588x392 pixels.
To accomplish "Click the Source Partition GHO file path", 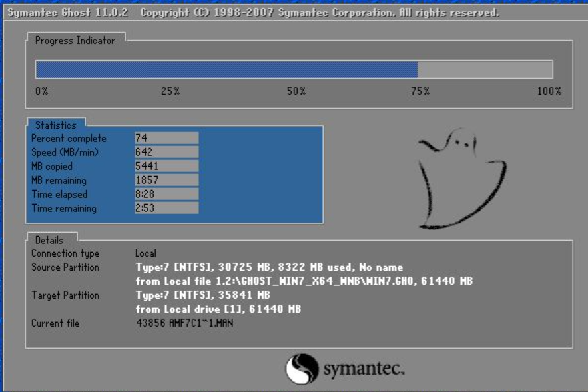I will 304,281.
